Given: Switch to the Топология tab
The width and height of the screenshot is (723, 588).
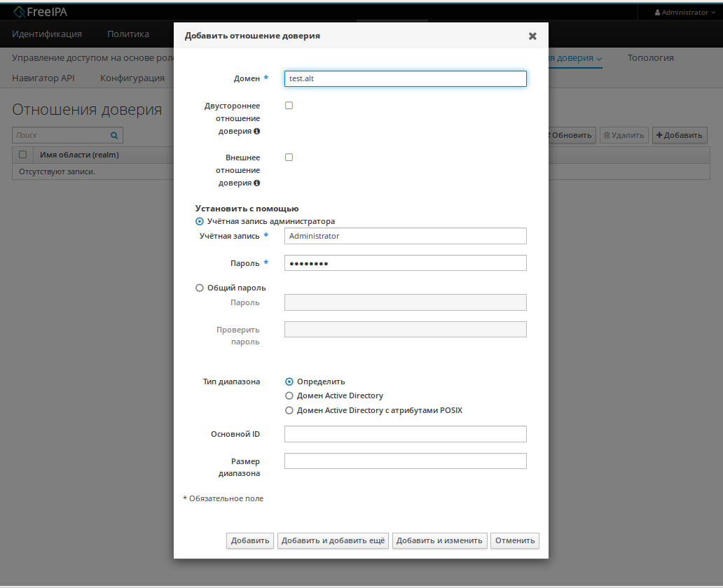Looking at the screenshot, I should tap(650, 58).
